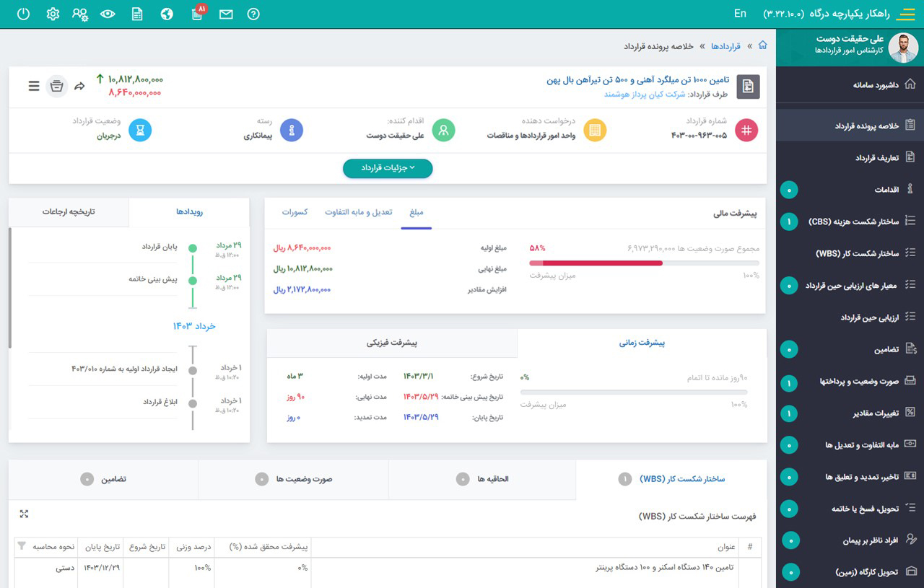Click the archive box icon on contract header
This screenshot has width=924, height=588.
coord(57,86)
